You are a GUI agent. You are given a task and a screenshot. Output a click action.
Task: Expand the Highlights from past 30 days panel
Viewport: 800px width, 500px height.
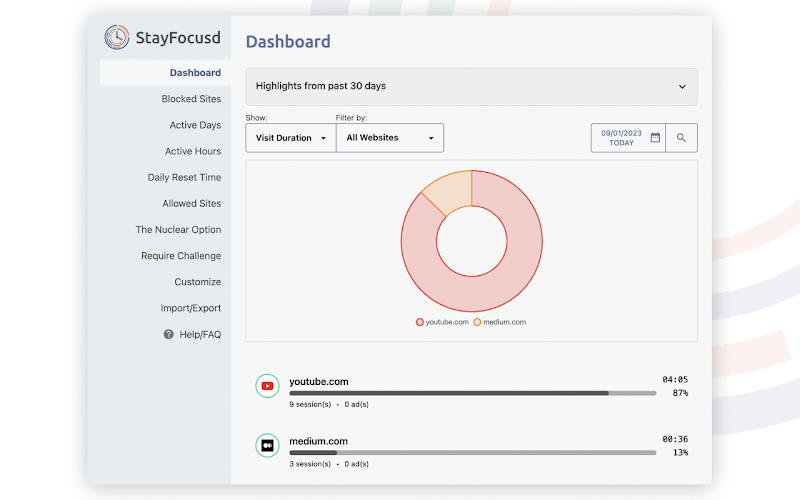pos(471,87)
